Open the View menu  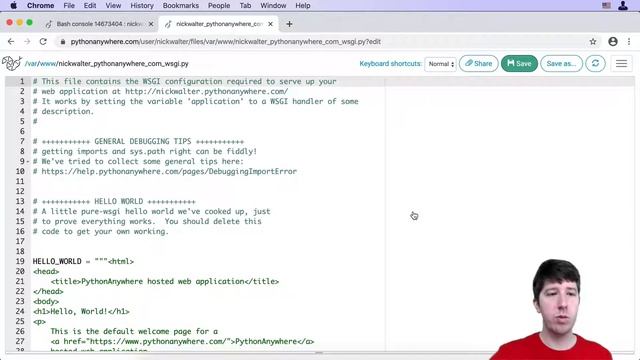113,6
